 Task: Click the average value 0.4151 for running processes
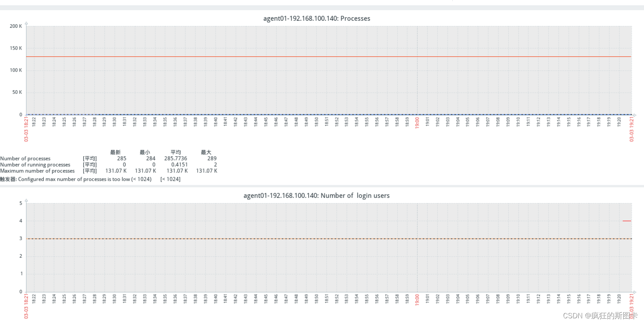pyautogui.click(x=179, y=165)
